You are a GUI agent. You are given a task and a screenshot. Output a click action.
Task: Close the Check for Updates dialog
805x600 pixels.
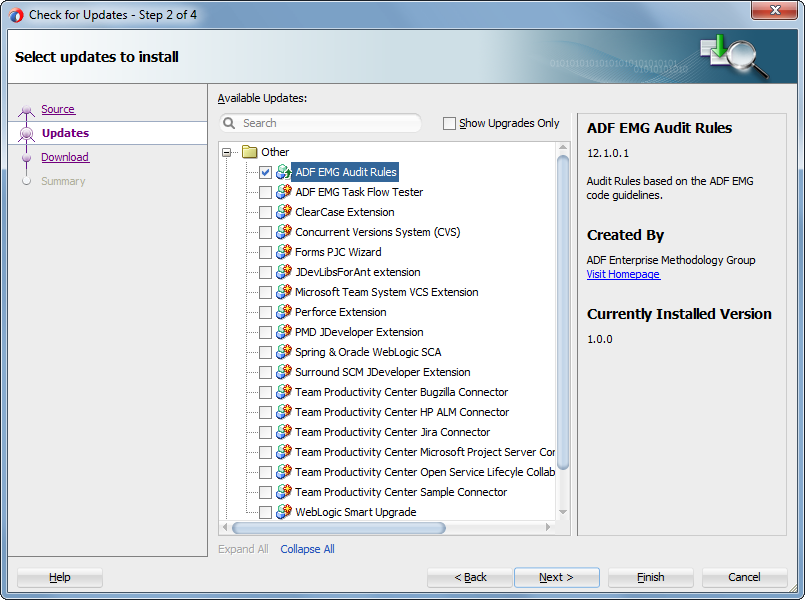pyautogui.click(x=775, y=10)
